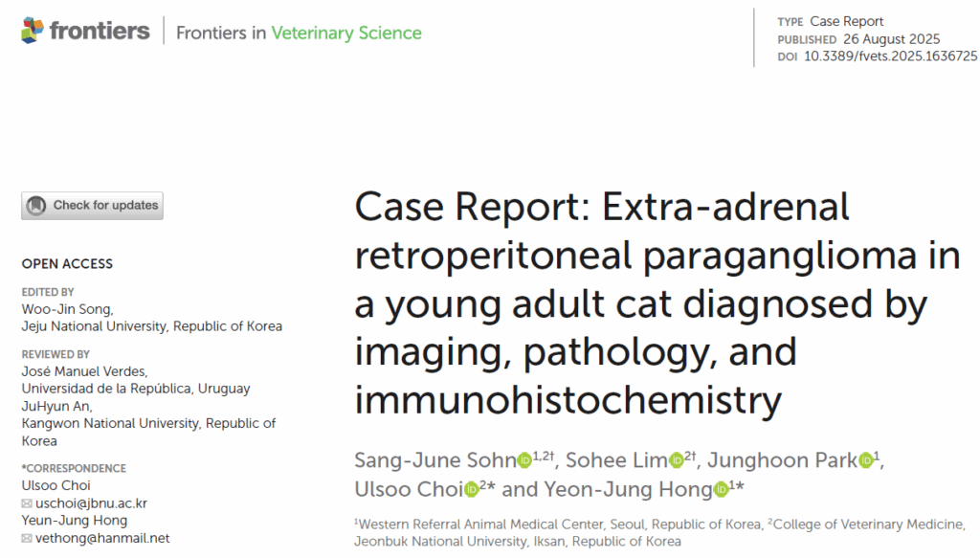
Task: Click editor name Woo-Jin Song
Action: [67, 309]
